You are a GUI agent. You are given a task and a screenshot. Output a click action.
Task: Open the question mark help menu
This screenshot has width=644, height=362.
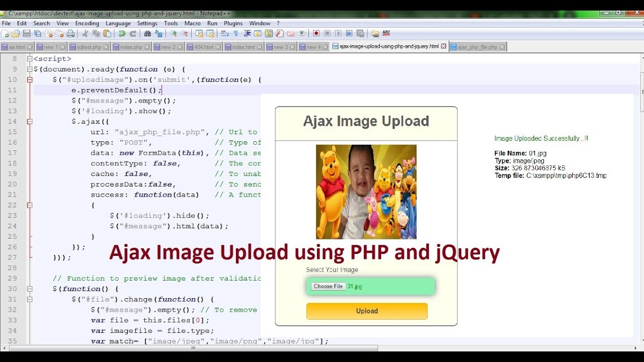coord(278,23)
